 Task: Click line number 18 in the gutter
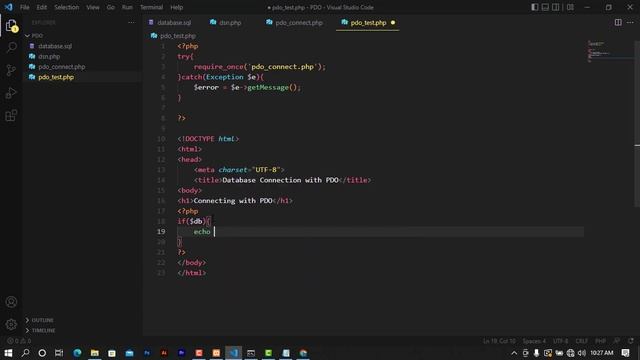[x=161, y=221]
